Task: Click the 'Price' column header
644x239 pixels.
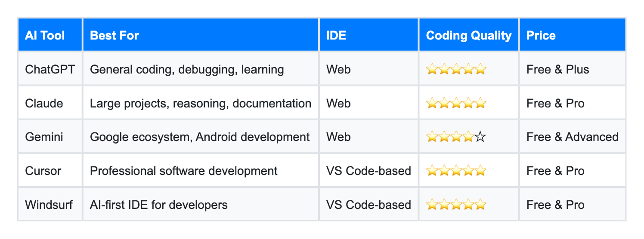Action: click(573, 35)
